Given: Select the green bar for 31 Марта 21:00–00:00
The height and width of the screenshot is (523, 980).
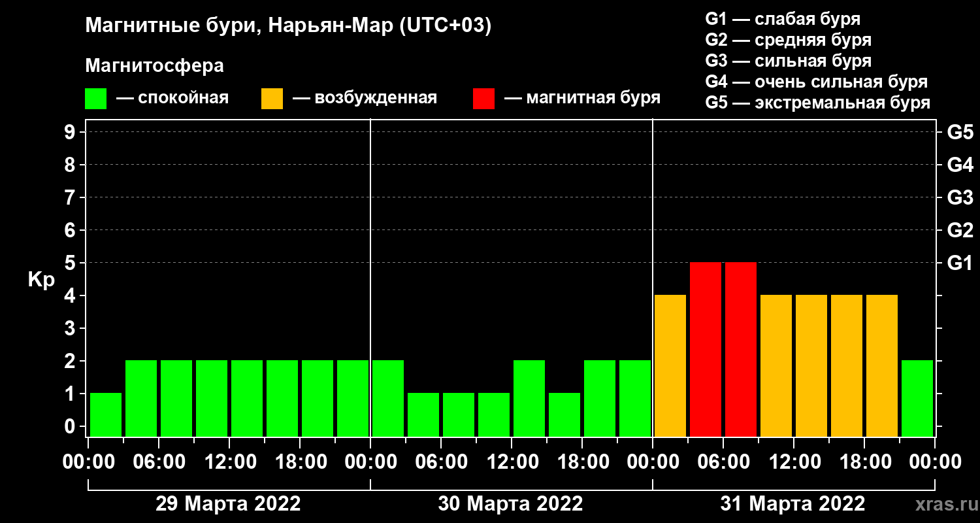Looking at the screenshot, I should [x=917, y=398].
